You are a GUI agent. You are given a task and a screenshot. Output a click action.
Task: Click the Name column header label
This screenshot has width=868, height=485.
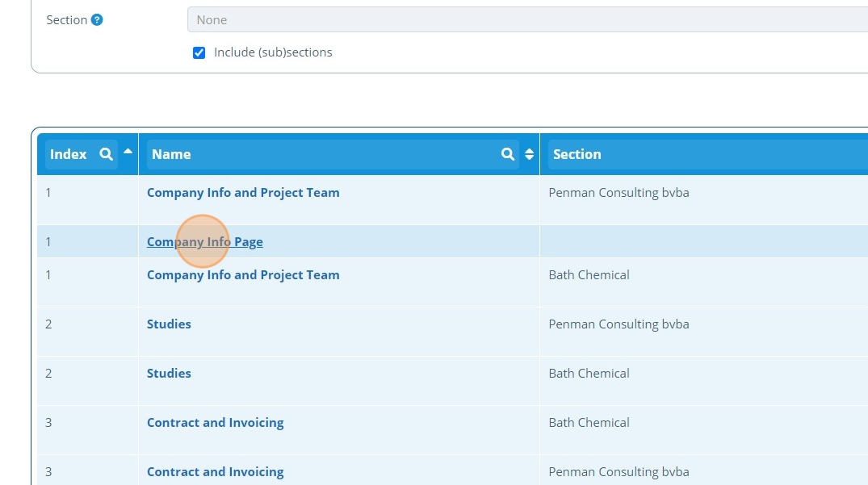pyautogui.click(x=171, y=154)
